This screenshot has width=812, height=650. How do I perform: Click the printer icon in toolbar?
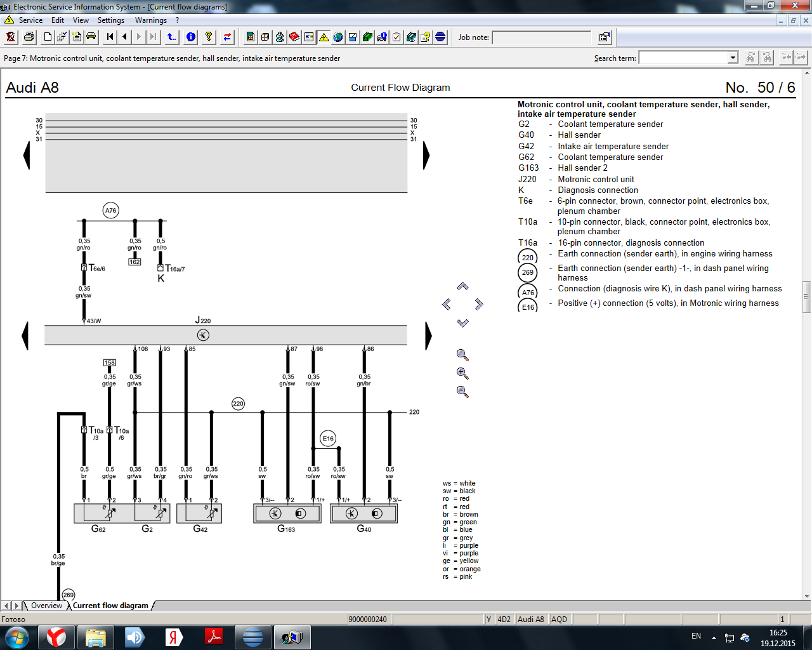coord(29,37)
